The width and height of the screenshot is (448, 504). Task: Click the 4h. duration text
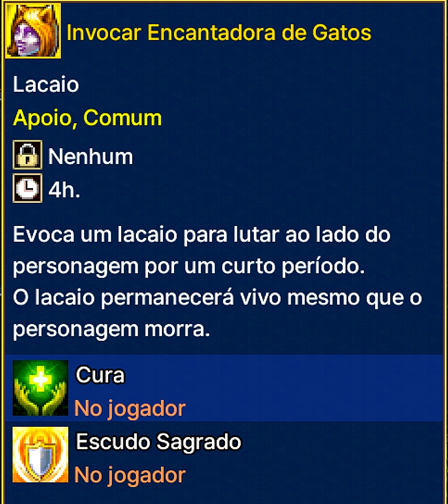coord(64,190)
